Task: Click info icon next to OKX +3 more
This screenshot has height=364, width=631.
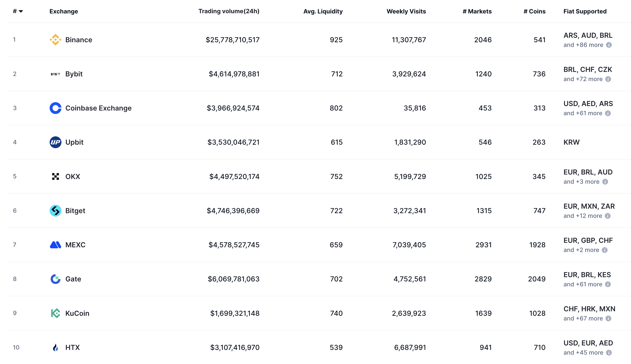Action: (x=605, y=182)
